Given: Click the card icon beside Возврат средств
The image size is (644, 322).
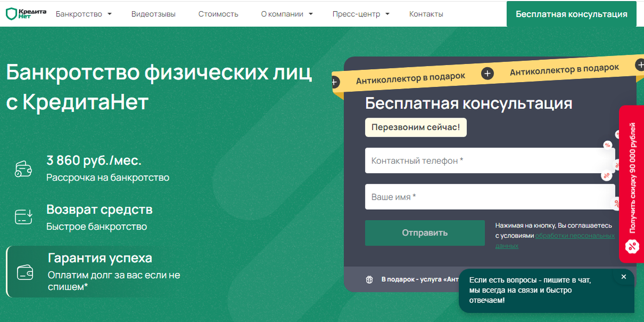Looking at the screenshot, I should tap(23, 217).
